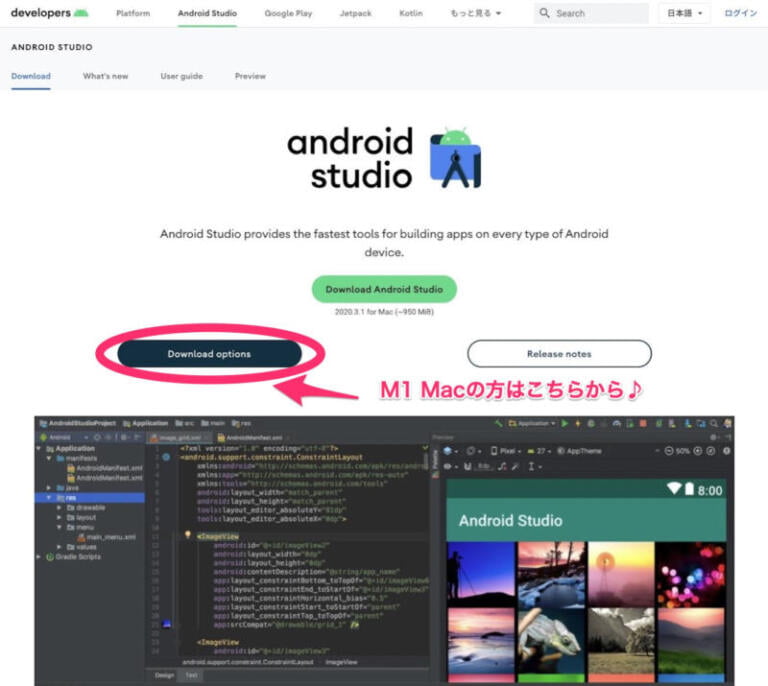Collapse the res folder in project tree
Screen dimensions: 768x686
coord(47,498)
